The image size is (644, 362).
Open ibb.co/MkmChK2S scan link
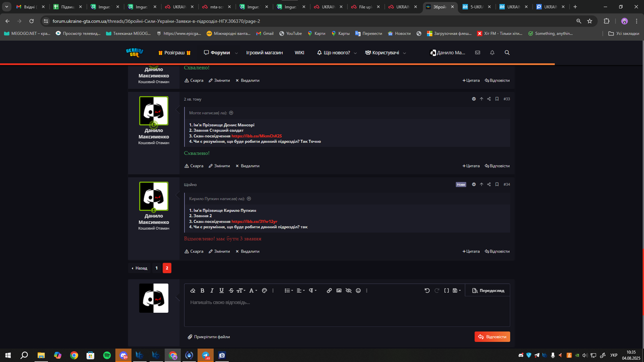click(257, 136)
